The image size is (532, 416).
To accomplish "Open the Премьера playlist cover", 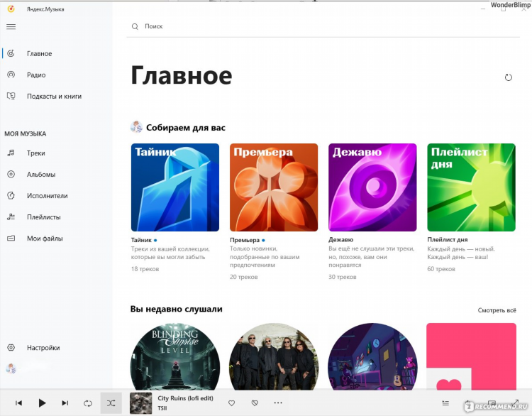I will pos(274,187).
